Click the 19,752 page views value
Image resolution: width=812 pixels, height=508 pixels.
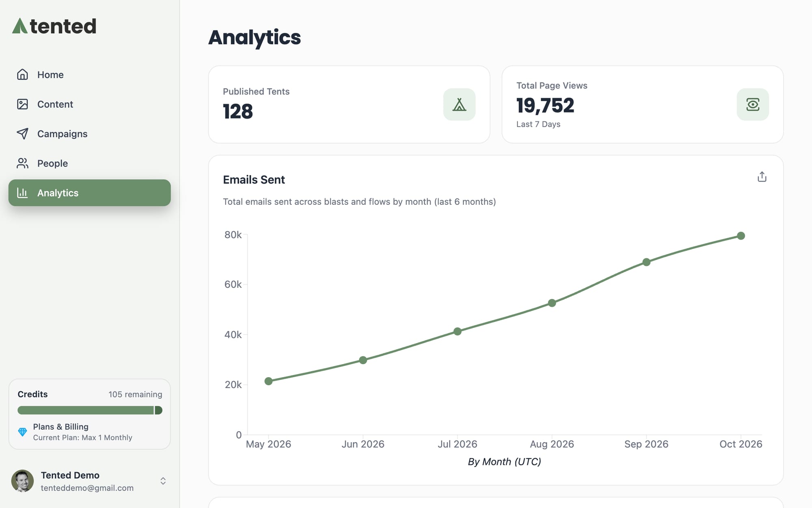point(545,106)
